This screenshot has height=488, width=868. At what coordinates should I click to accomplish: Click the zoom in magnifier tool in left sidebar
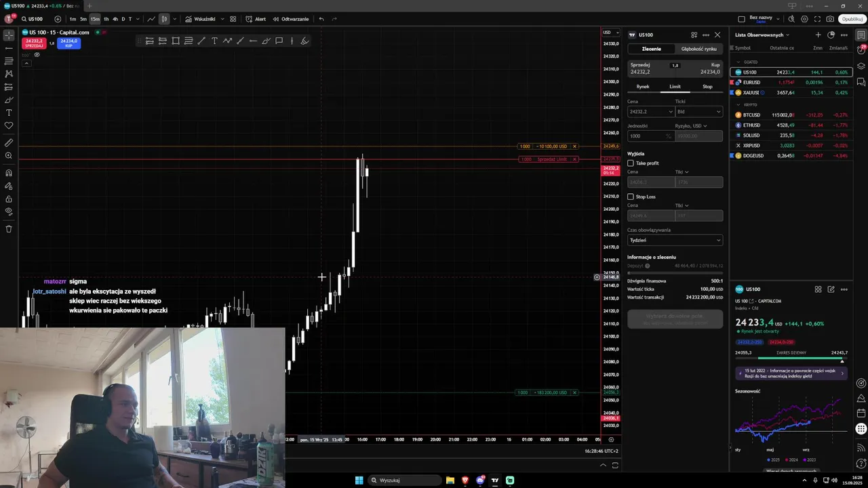pos(9,156)
